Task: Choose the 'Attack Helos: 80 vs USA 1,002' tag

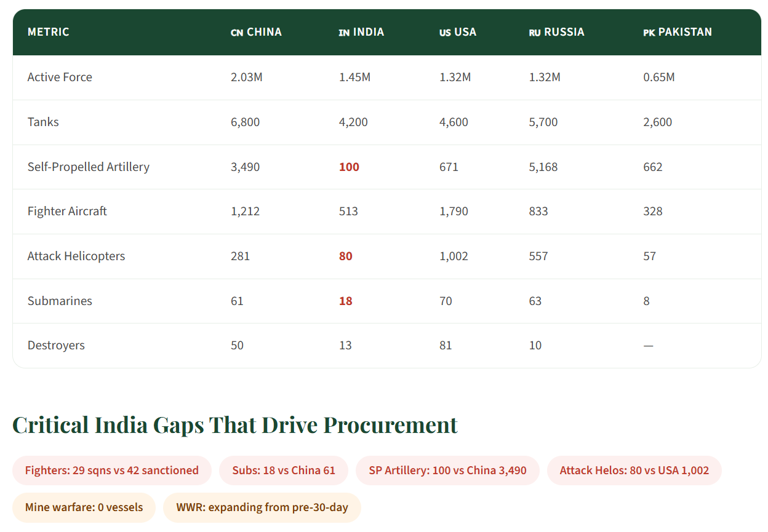Action: pyautogui.click(x=634, y=470)
